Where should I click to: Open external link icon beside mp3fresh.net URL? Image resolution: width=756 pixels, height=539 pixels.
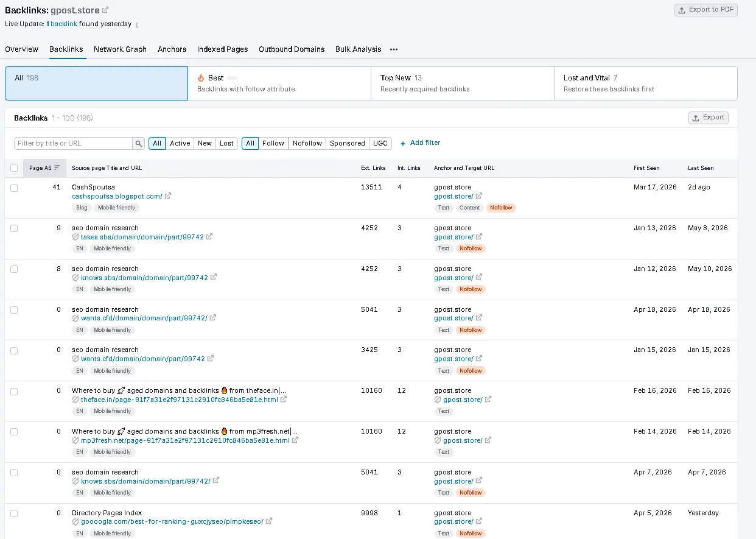[x=295, y=440]
